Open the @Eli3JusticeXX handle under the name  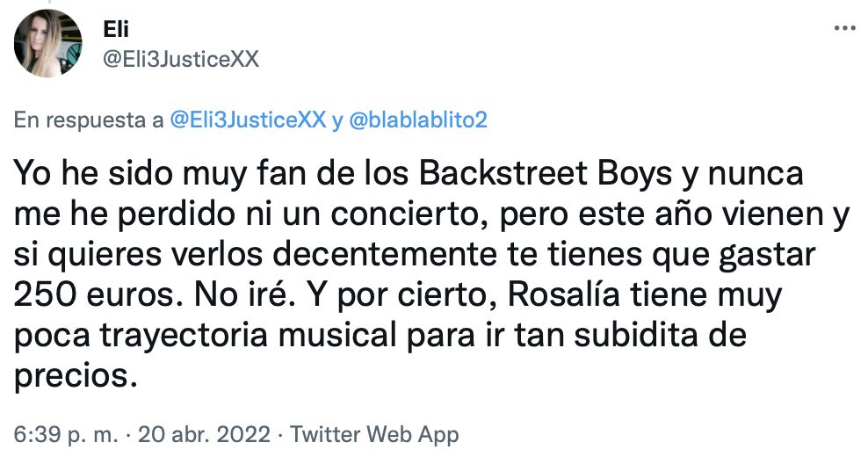click(x=181, y=59)
